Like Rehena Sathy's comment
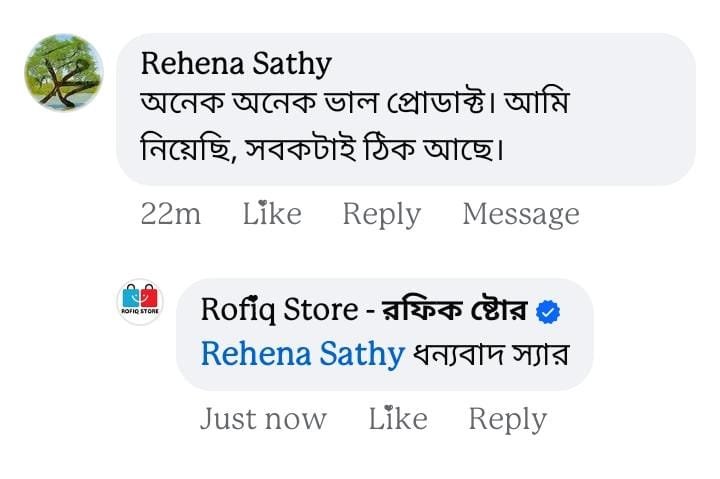Screen dimensions: 720x479 click(x=272, y=214)
